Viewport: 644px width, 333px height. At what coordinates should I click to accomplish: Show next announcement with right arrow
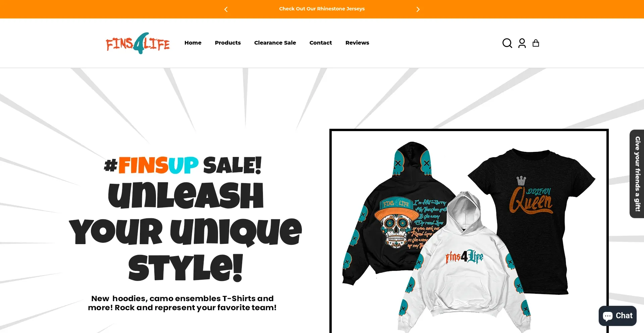point(418,9)
